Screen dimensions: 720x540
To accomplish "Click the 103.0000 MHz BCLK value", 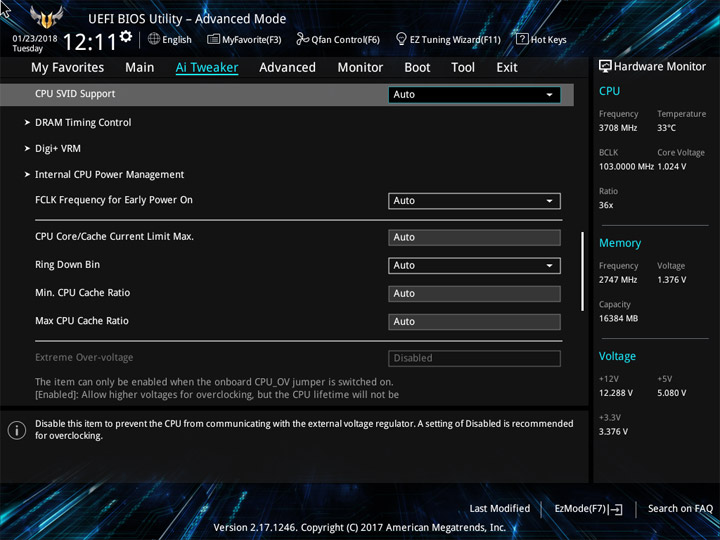I will [626, 167].
